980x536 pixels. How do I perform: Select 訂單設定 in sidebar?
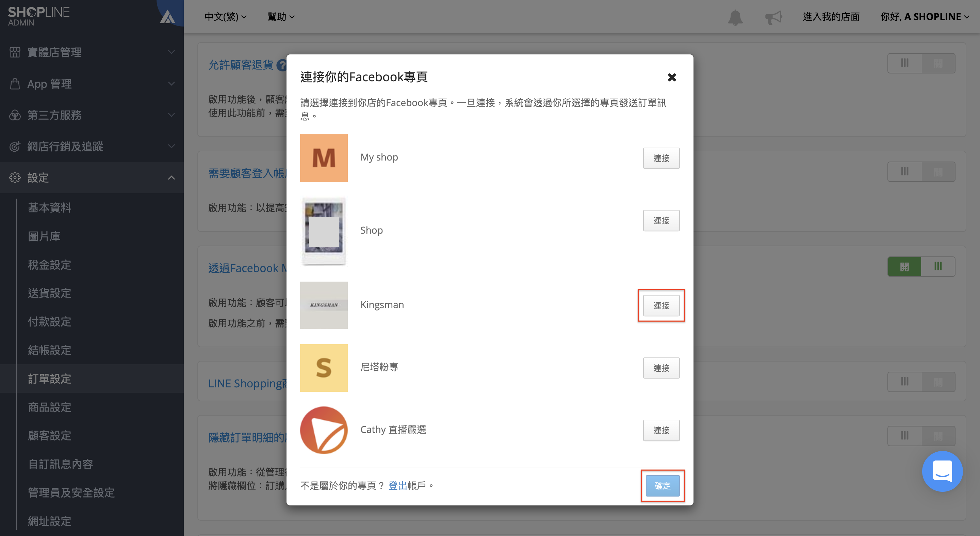pyautogui.click(x=49, y=379)
